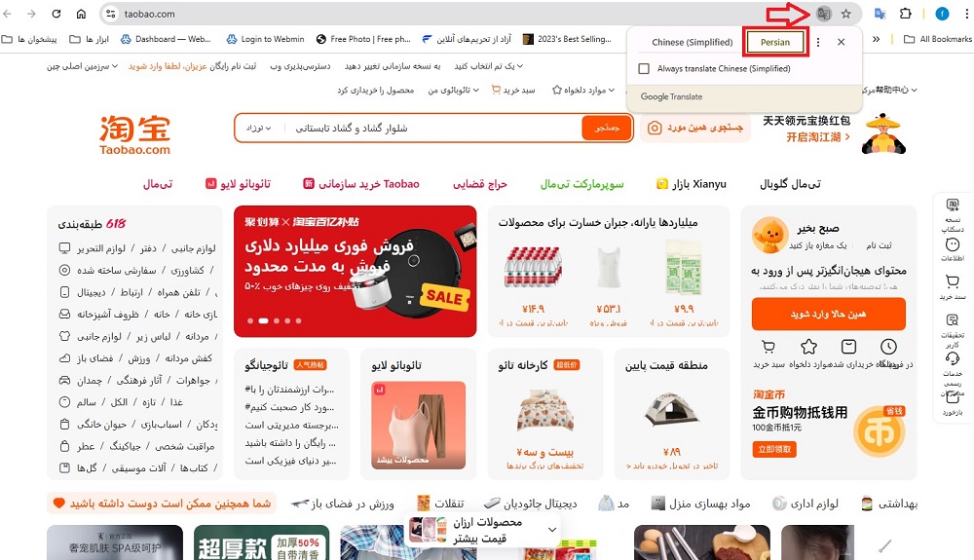
Task: Check Always translate Chinese (Simplified)
Action: pos(644,69)
